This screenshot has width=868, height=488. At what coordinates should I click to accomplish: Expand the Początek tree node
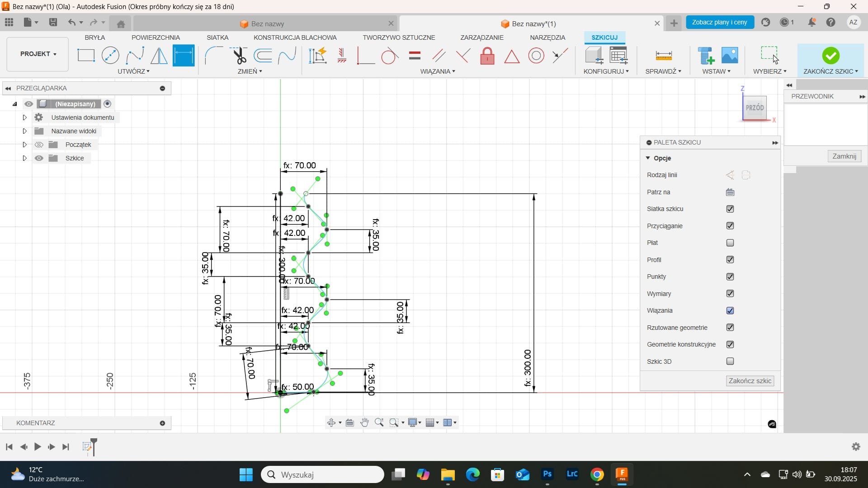click(x=25, y=145)
